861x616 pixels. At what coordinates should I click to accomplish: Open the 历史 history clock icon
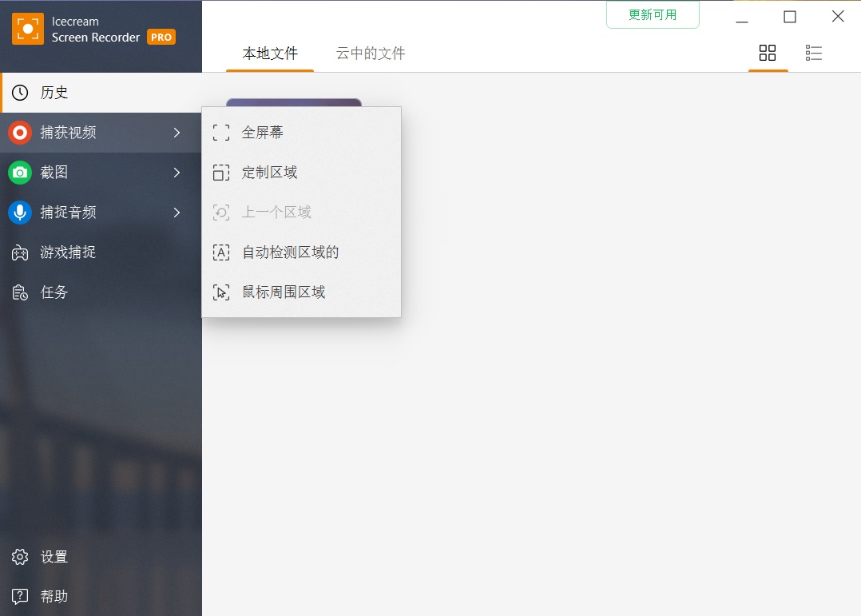pos(20,93)
